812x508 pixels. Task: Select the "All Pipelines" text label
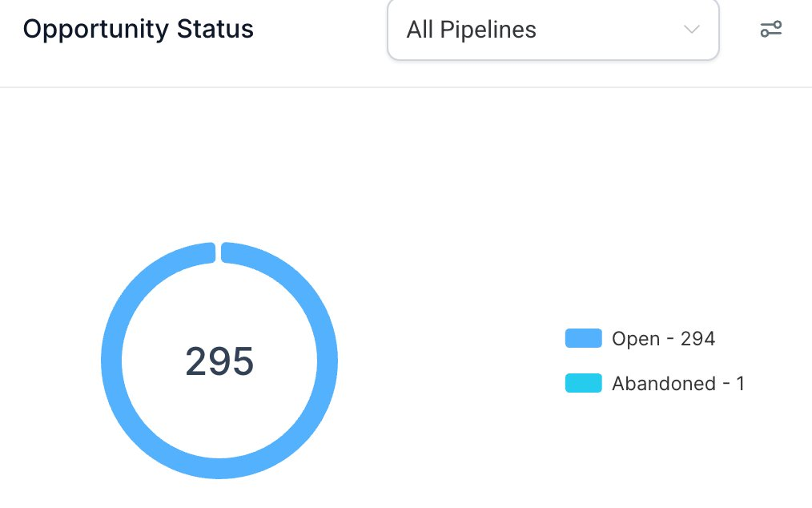pos(471,30)
